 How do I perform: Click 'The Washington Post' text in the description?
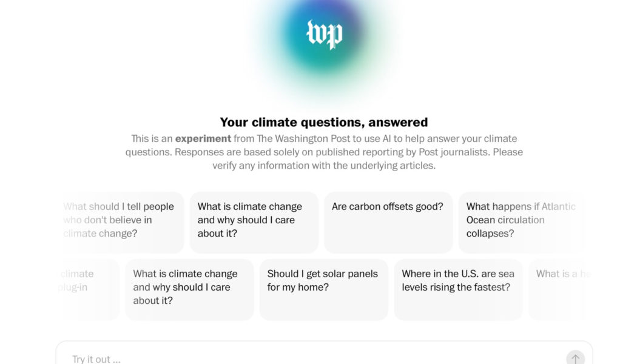point(302,139)
